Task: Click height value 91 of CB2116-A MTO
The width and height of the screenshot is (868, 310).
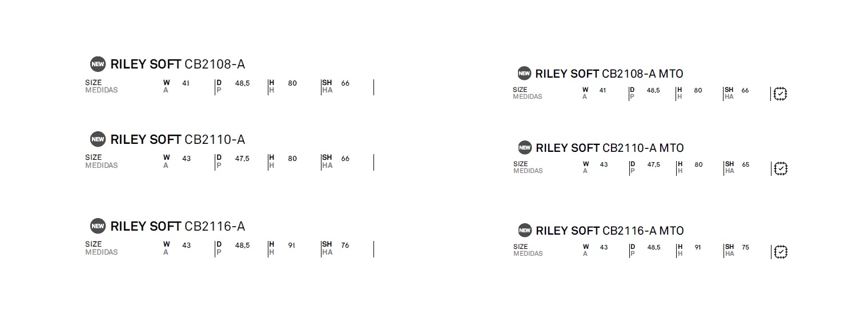Action: click(698, 248)
